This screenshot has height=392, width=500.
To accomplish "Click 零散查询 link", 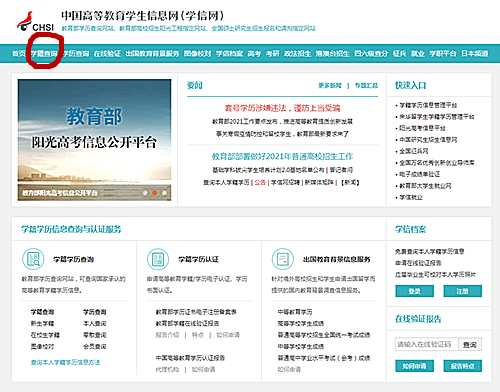I will pyautogui.click(x=95, y=335).
